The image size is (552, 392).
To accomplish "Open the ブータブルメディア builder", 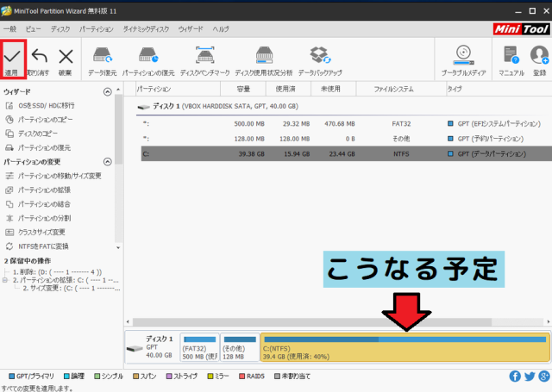I will click(x=463, y=60).
